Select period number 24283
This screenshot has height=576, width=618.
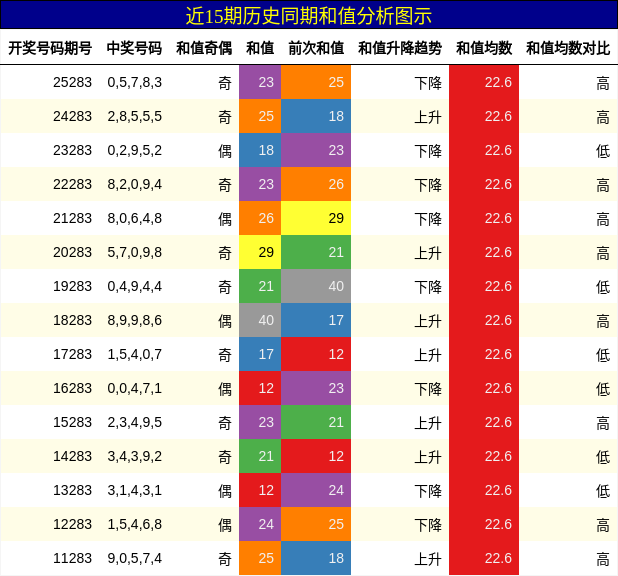[x=73, y=116]
